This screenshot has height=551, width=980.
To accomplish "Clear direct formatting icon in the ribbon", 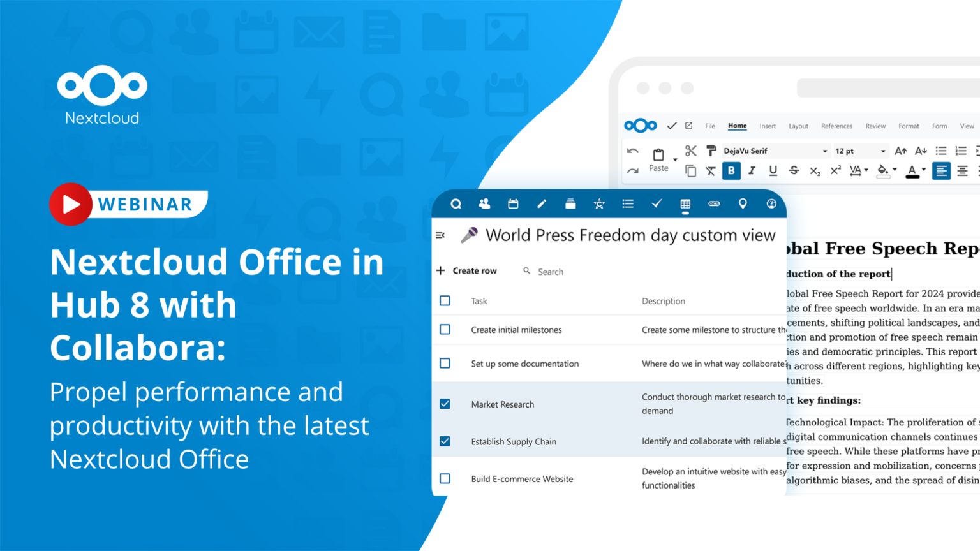I will (x=711, y=171).
